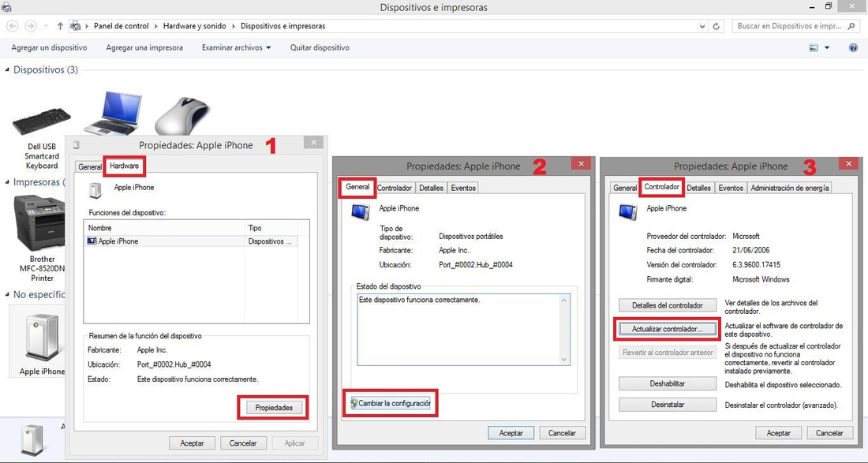Click Cancelar in window 1
Screen dimensions: 868x463
243,443
